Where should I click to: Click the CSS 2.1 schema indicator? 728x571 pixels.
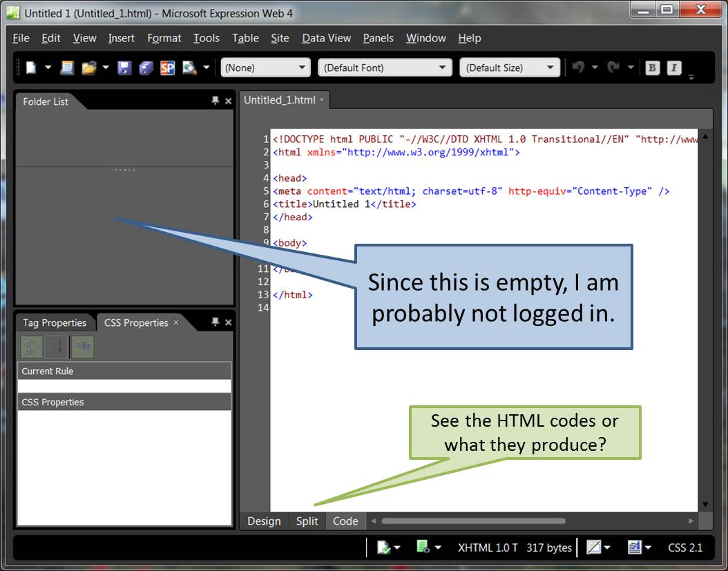tap(684, 548)
